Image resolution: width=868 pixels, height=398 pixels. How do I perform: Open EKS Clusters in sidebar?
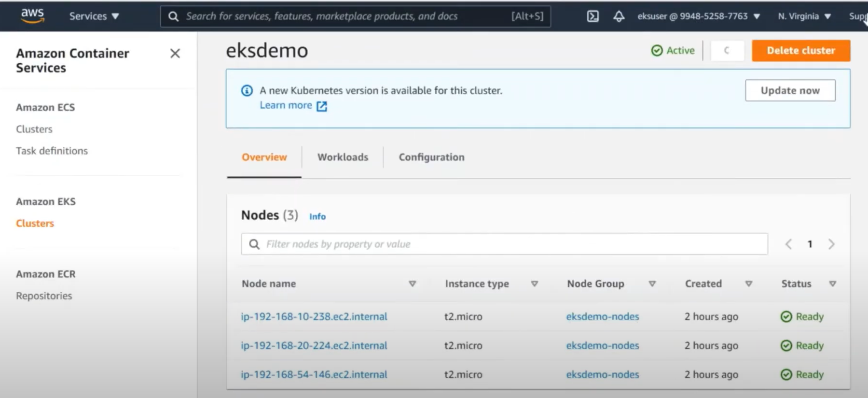point(35,223)
